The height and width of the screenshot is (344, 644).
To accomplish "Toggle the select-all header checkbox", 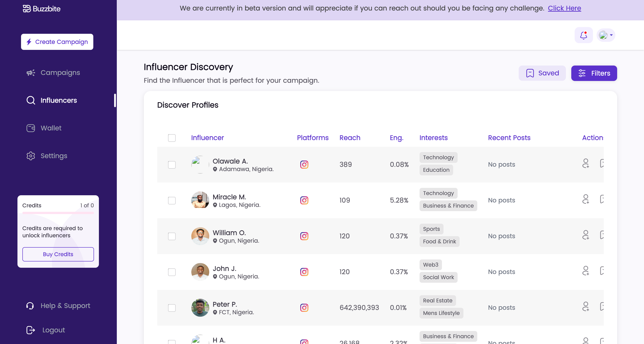I will click(x=172, y=138).
